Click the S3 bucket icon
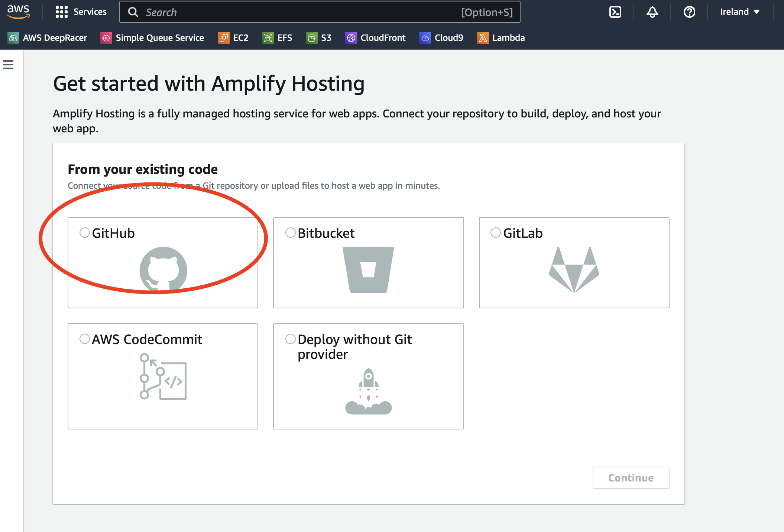Image resolution: width=784 pixels, height=532 pixels. pyautogui.click(x=311, y=38)
